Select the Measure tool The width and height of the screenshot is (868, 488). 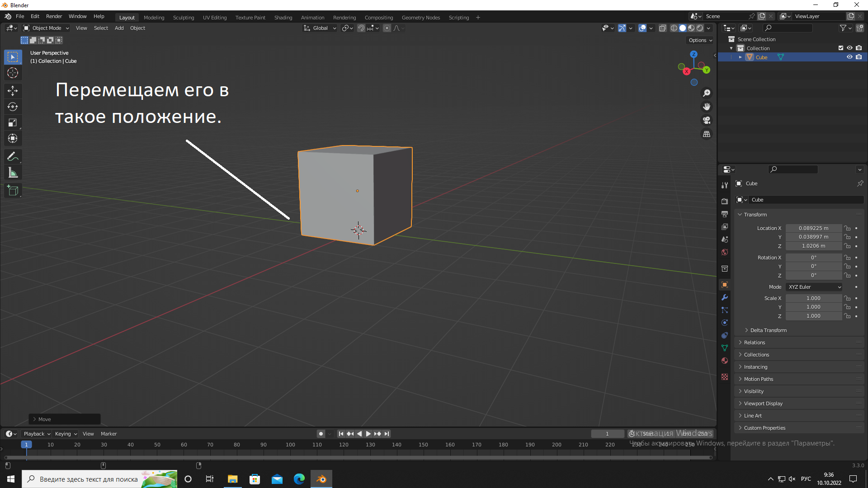click(13, 173)
